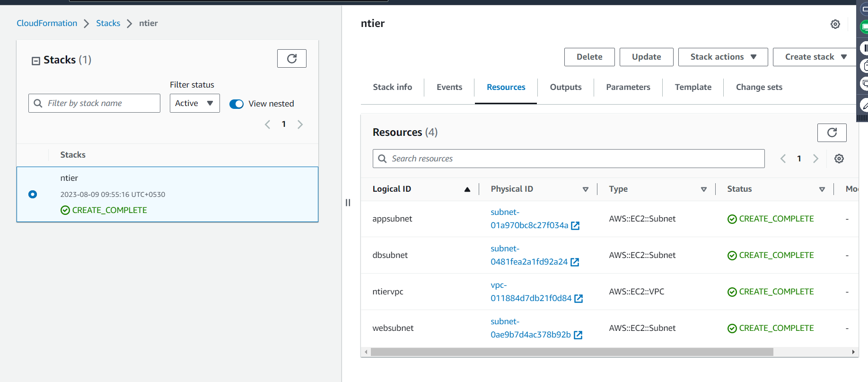Image resolution: width=868 pixels, height=382 pixels.
Task: Click the ntiervpc logical ID cell
Action: click(388, 292)
